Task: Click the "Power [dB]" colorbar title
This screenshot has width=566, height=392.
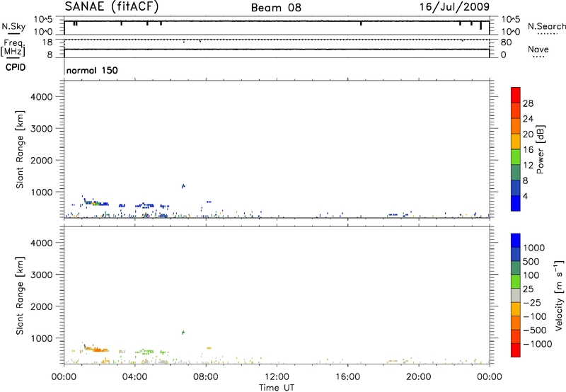Action: pyautogui.click(x=541, y=149)
